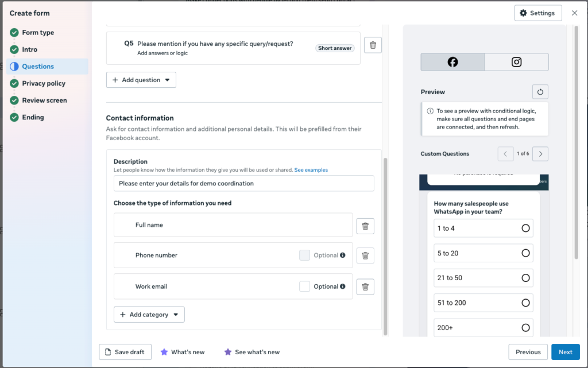Mark Work email as optional
Screen dimensions: 588x368
click(x=305, y=286)
